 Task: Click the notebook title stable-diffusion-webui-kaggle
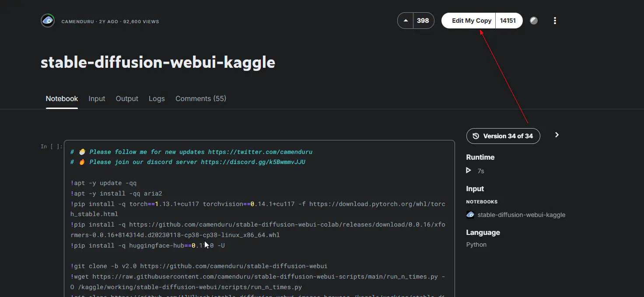[x=158, y=62]
